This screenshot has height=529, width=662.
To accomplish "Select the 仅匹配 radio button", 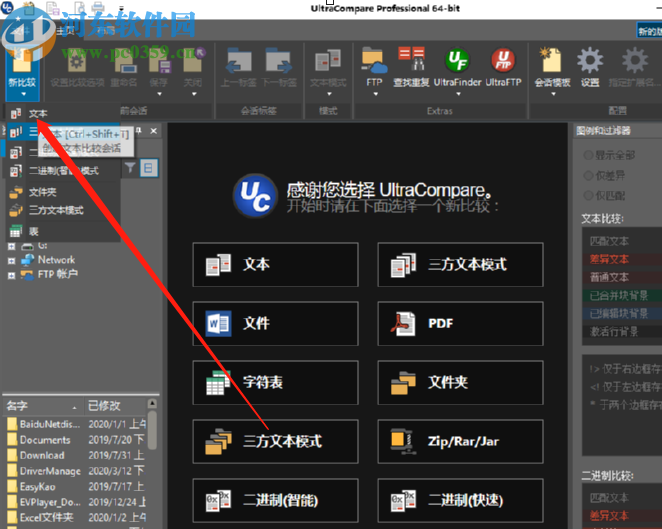I will point(588,195).
